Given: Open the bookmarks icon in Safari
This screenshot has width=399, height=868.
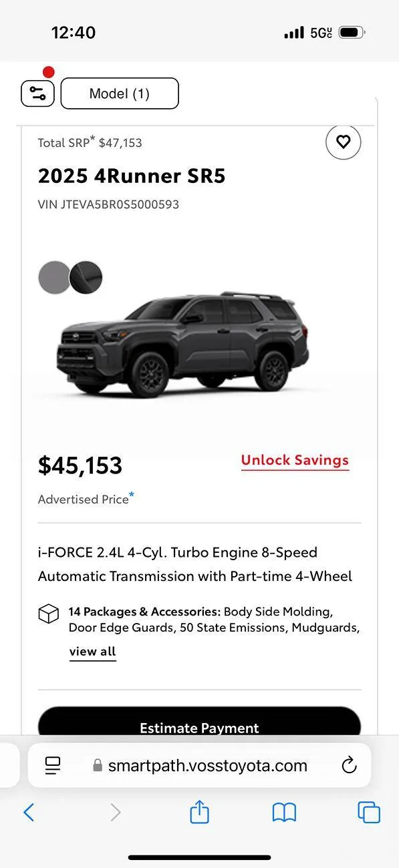Looking at the screenshot, I should 284,813.
